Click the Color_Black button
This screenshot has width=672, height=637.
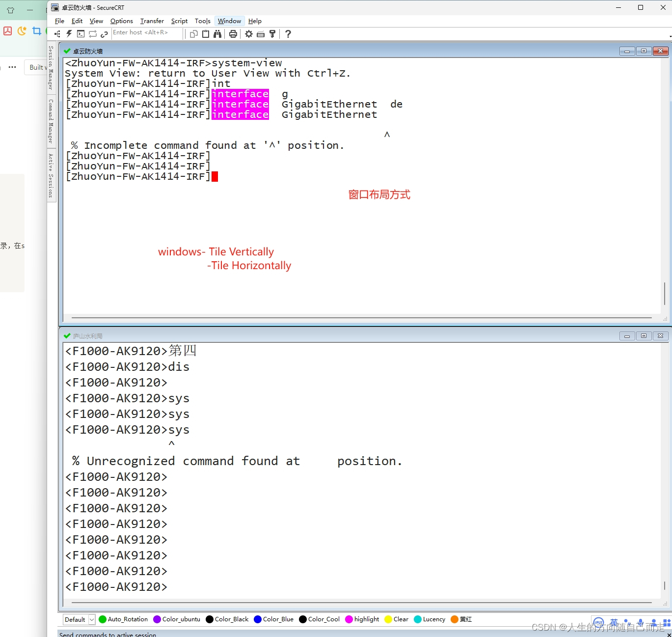(x=227, y=619)
